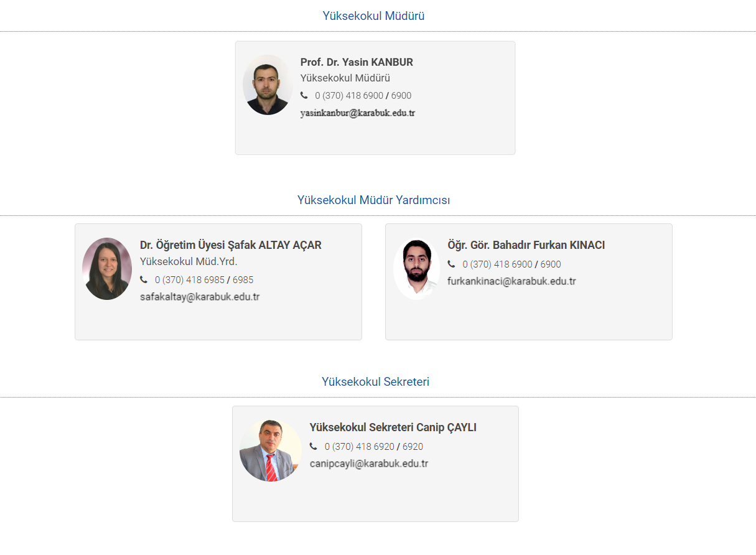This screenshot has height=555, width=756.
Task: Click the canipcayli@karabuk.edu.tr email link
Action: [x=369, y=464]
